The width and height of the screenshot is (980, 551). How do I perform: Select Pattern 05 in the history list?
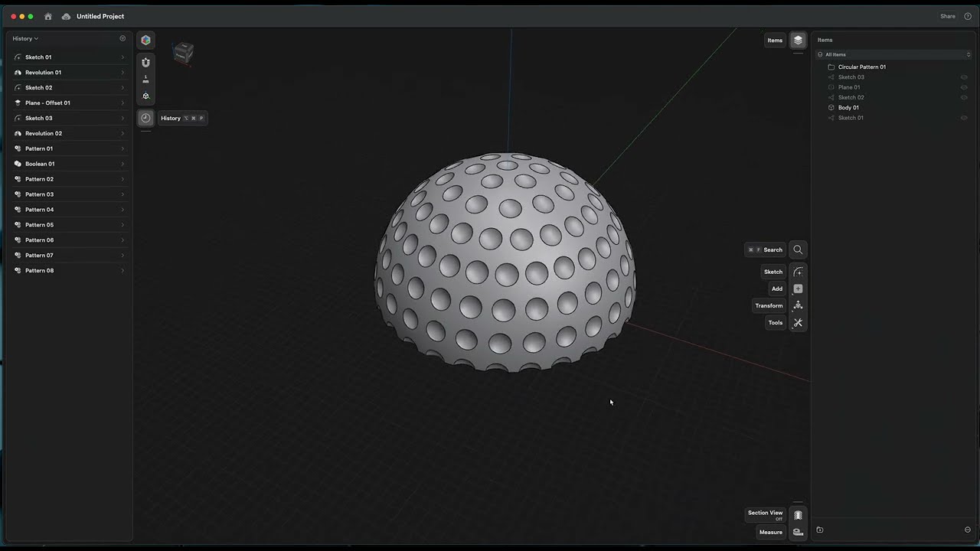[x=70, y=225]
